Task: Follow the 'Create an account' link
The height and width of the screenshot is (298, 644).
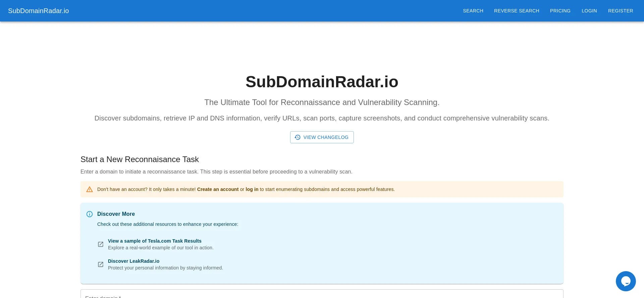Action: tap(218, 189)
